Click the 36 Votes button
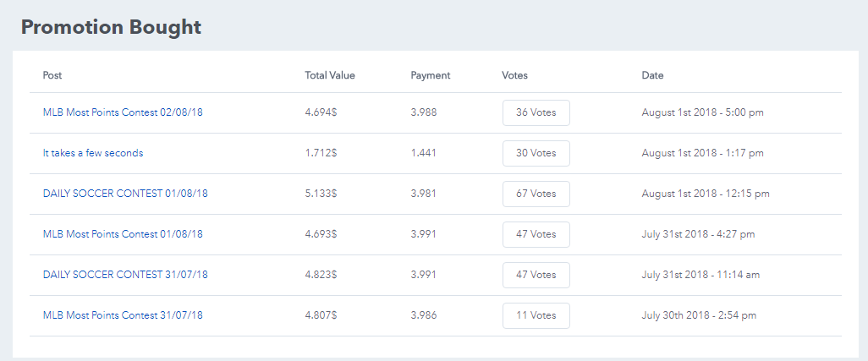Viewport: 868px width, 361px height. point(536,112)
